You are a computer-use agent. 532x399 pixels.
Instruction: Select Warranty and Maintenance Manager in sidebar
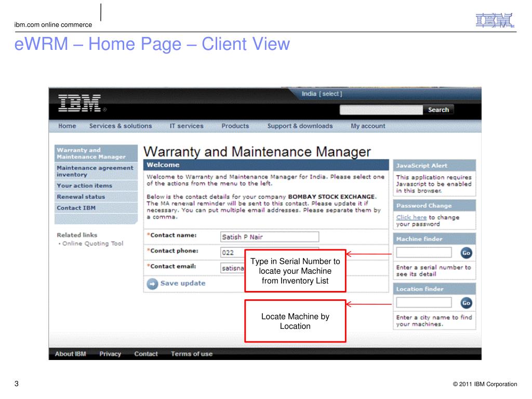pos(96,153)
